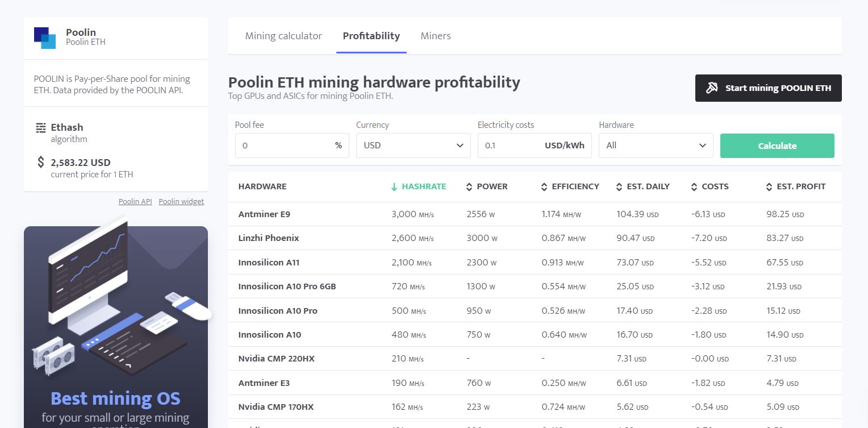Click the 1.174 MH/W efficiency value
The width and height of the screenshot is (868, 428).
coord(561,214)
